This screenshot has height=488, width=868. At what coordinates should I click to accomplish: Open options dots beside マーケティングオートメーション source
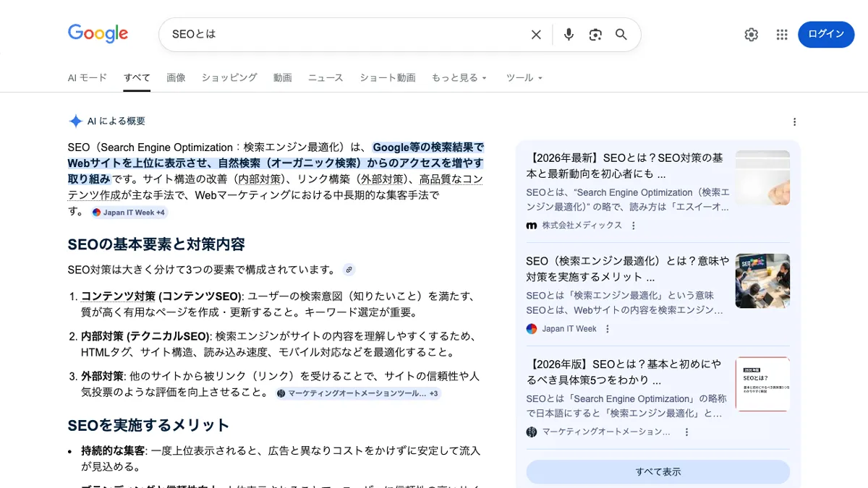point(686,432)
